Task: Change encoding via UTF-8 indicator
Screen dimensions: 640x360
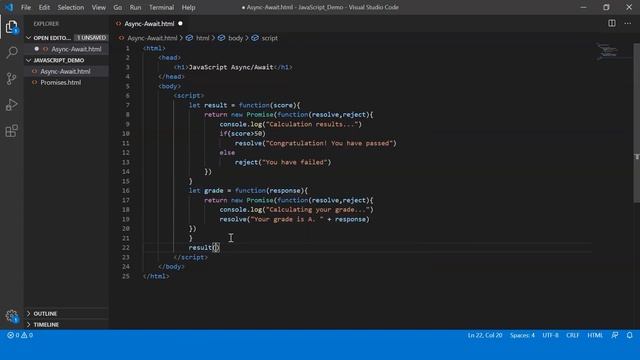Action: [550, 335]
